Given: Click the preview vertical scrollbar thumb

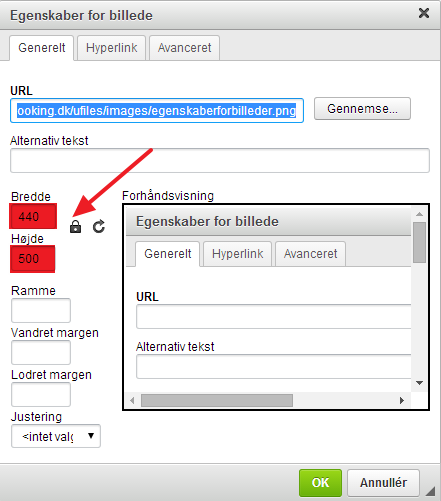Looking at the screenshot, I should pos(419,242).
